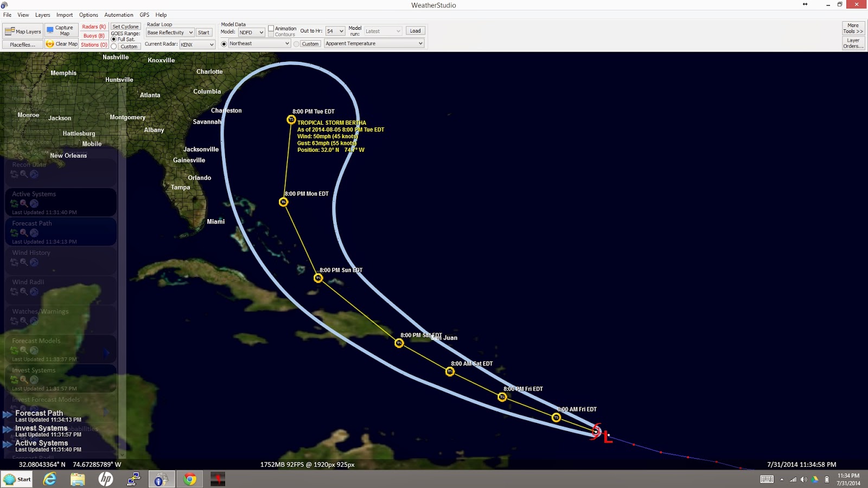Refresh the Recon Data layer

click(15, 174)
